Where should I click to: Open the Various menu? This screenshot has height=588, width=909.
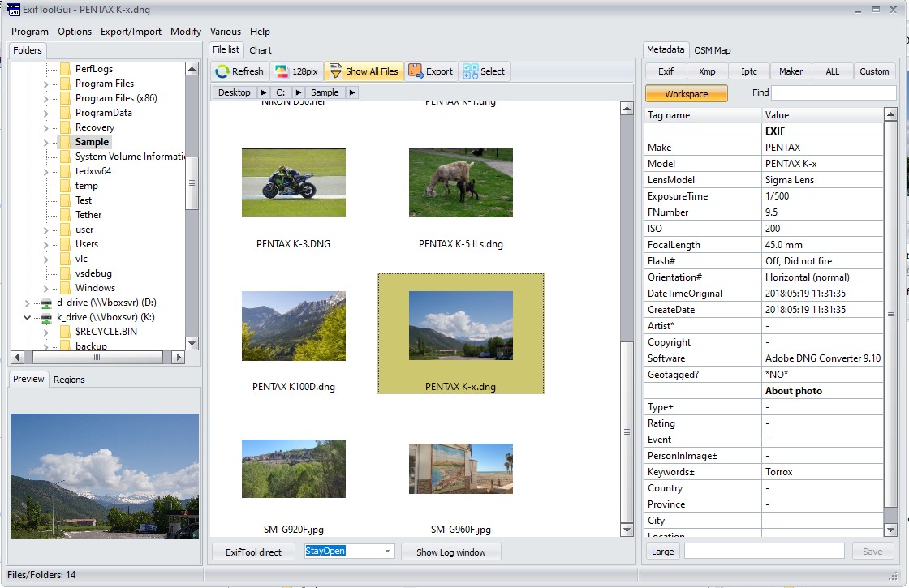coord(226,32)
